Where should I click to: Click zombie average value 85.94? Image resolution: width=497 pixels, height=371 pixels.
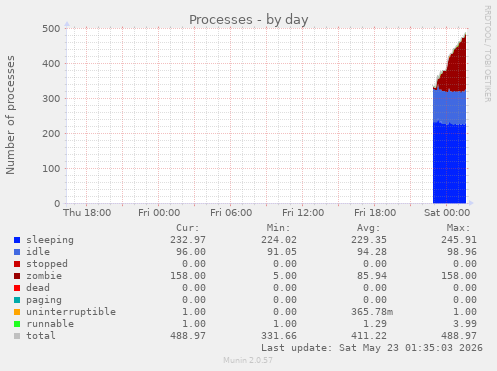372,276
